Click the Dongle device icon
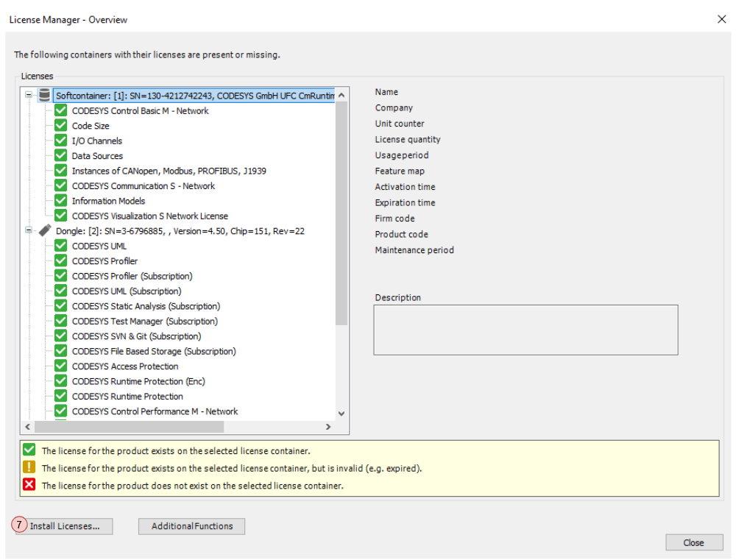 (x=44, y=230)
